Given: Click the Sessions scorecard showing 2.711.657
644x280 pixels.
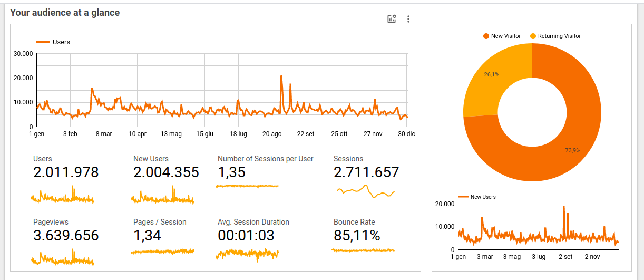Looking at the screenshot, I should pos(366,172).
